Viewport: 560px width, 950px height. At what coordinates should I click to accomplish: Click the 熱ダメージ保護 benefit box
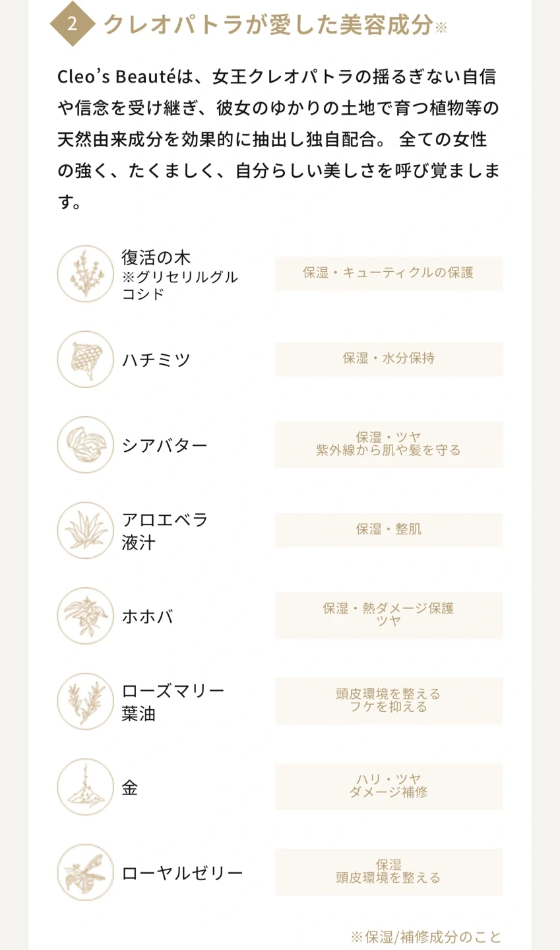click(x=389, y=615)
